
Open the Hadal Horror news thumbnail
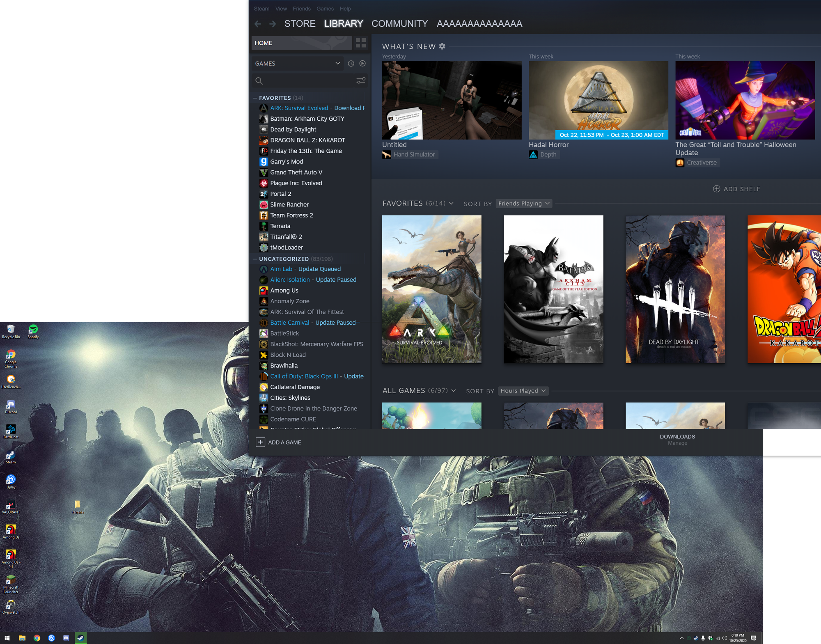[598, 101]
